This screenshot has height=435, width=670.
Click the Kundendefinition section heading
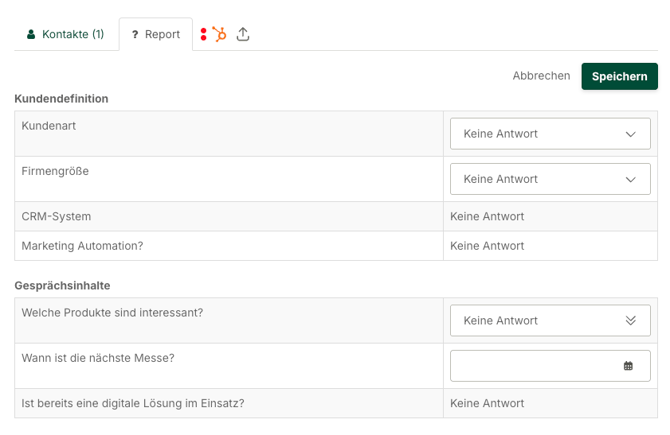click(x=61, y=99)
